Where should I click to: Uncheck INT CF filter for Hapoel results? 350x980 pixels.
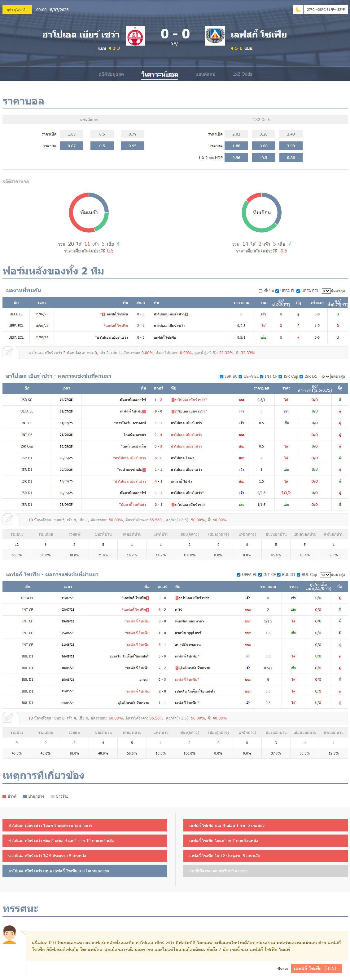pyautogui.click(x=261, y=376)
